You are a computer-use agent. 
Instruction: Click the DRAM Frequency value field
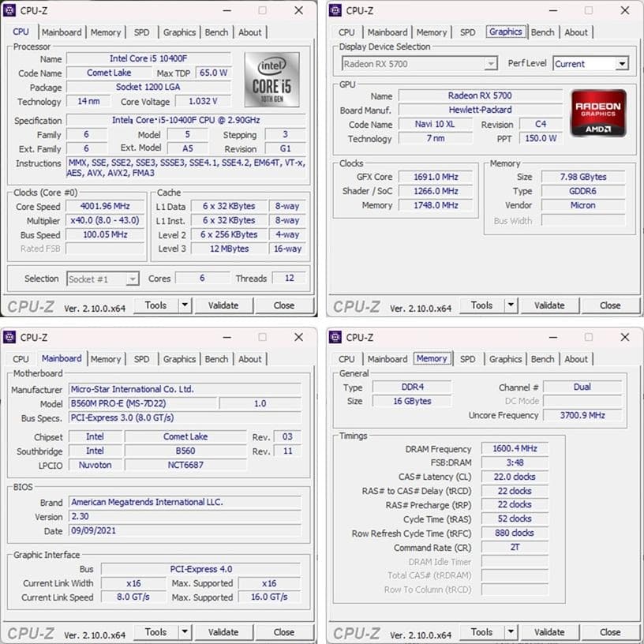[x=514, y=448]
